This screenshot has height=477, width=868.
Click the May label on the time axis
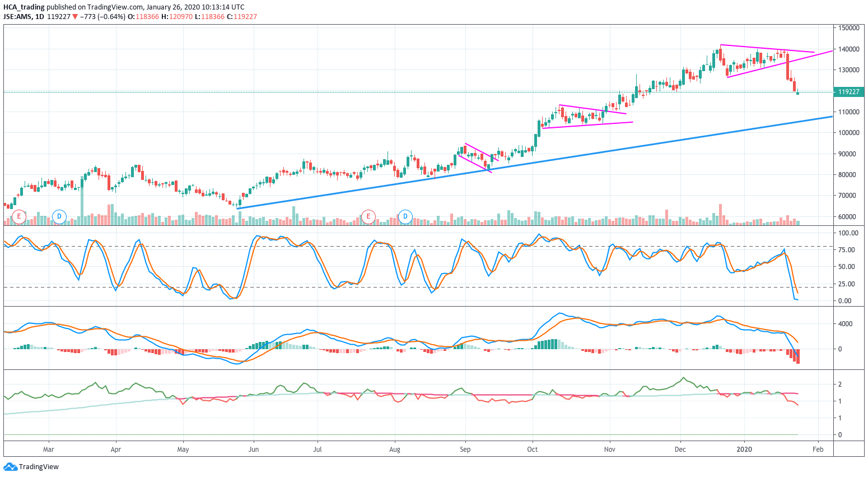click(x=183, y=450)
